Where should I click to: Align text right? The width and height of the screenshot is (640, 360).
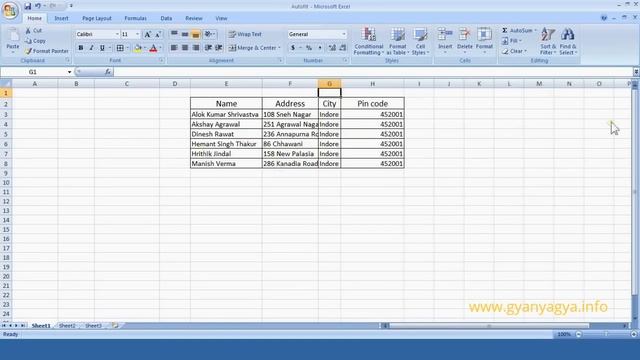[x=196, y=48]
